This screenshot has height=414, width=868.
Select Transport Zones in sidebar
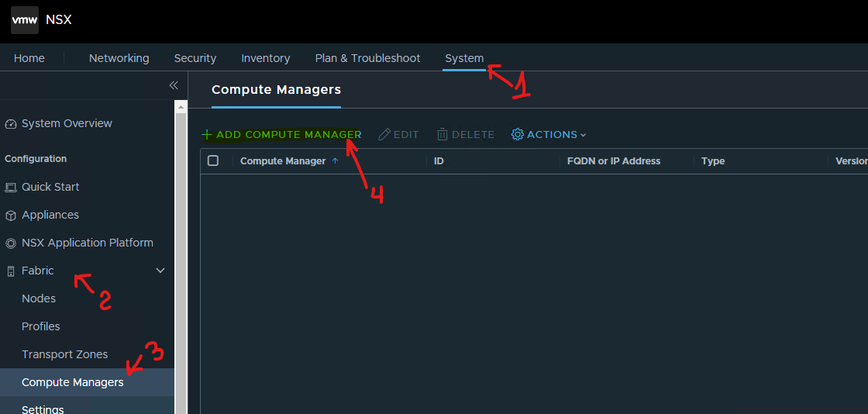[x=64, y=354]
